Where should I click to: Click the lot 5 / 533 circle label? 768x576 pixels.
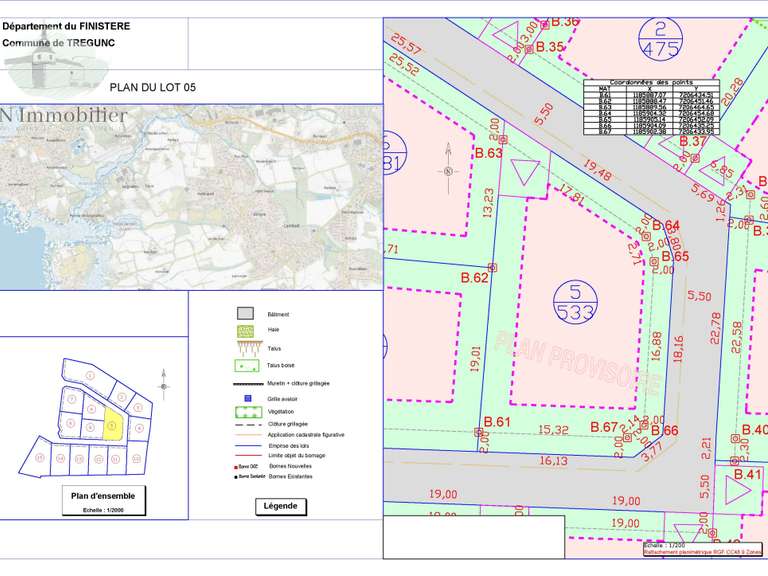pos(576,302)
